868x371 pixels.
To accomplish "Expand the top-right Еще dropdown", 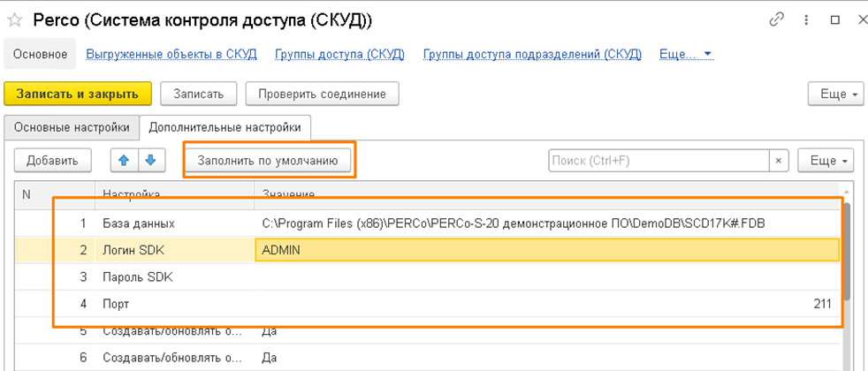I will (x=834, y=94).
